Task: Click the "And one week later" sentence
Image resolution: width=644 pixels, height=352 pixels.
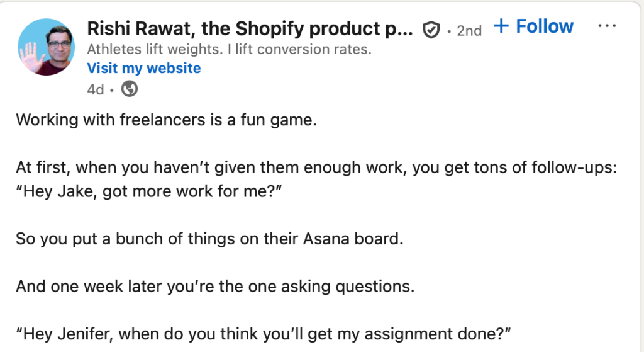Action: coord(216,287)
